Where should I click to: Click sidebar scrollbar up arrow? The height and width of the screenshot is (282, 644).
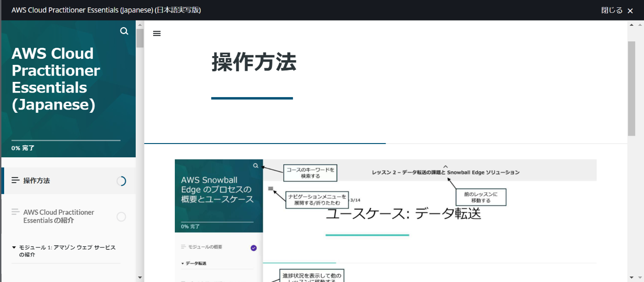(140, 24)
